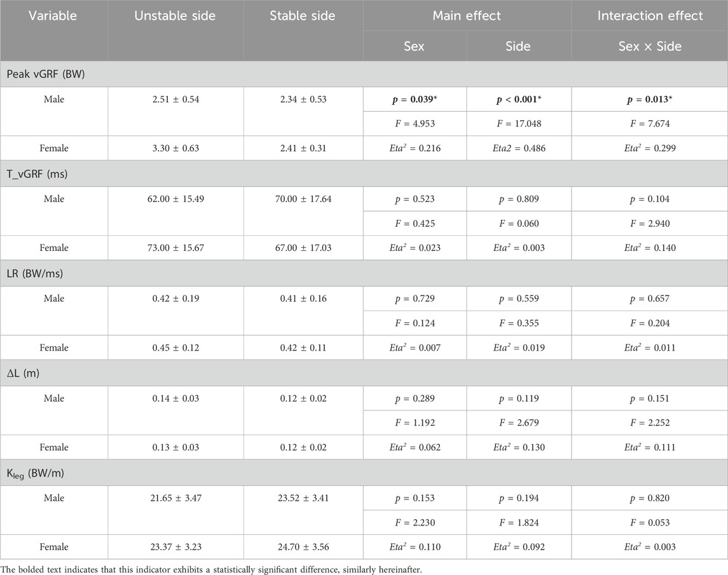Click the bolded p = 0.039* cell

(x=415, y=99)
